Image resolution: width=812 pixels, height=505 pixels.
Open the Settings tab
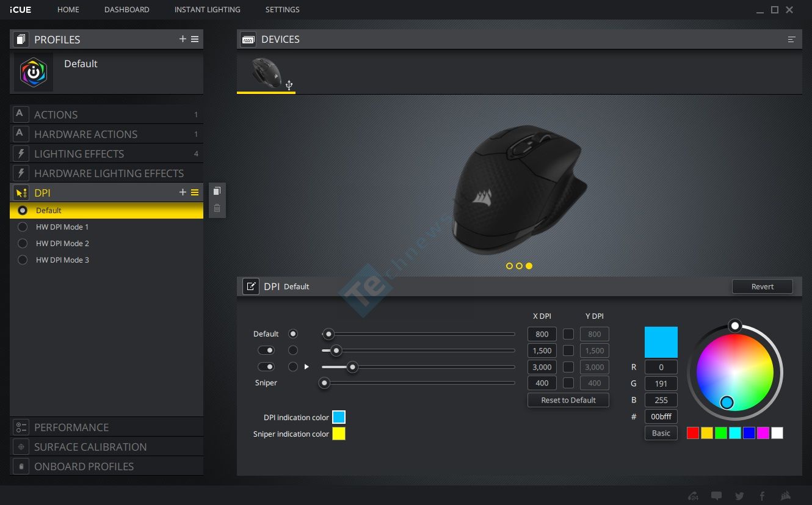pyautogui.click(x=283, y=10)
